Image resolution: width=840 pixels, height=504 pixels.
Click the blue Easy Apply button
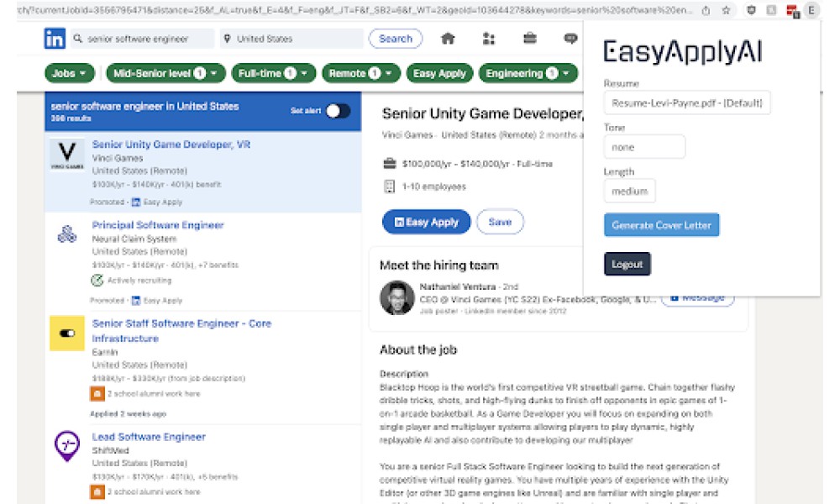[x=427, y=222]
